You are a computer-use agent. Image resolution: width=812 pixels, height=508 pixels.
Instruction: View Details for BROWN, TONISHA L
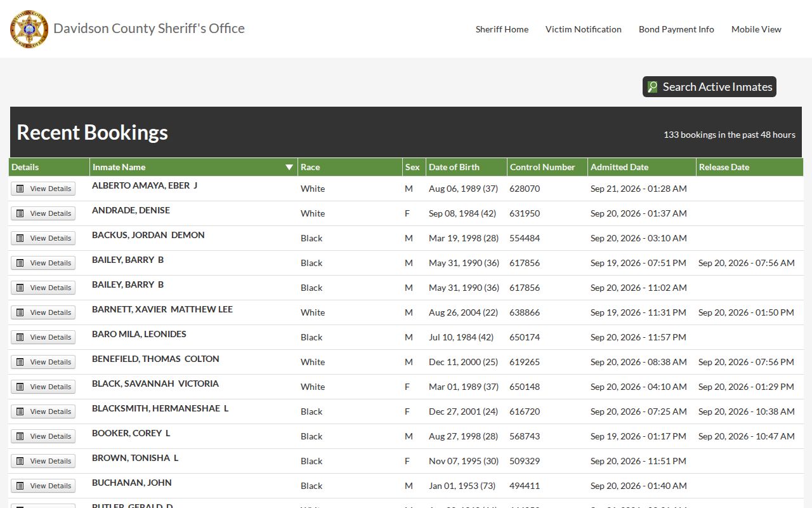click(x=43, y=461)
